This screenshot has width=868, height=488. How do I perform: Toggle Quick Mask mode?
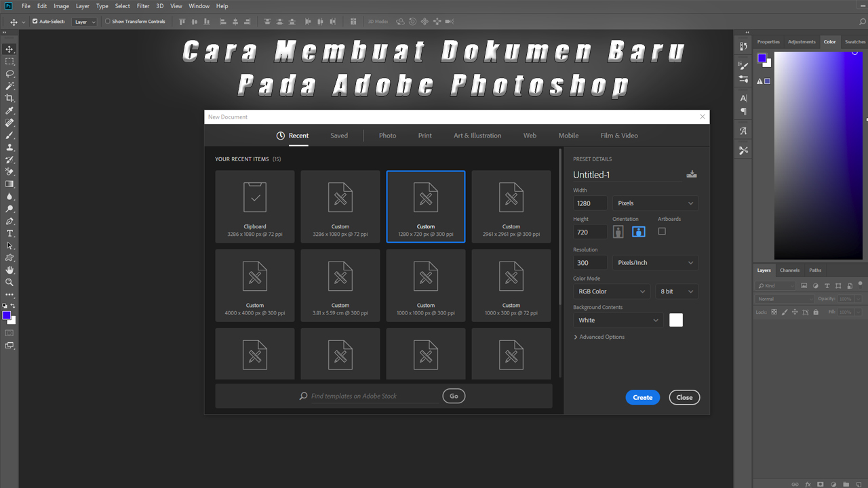coord(9,333)
